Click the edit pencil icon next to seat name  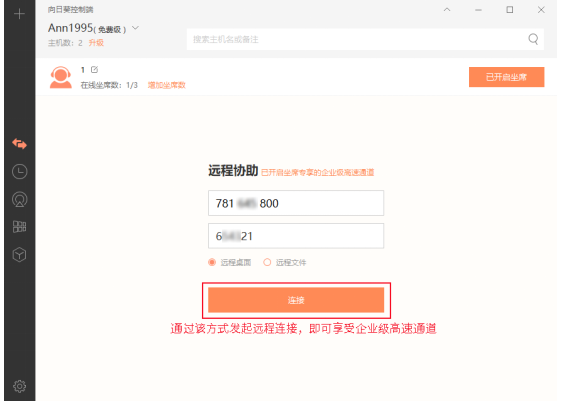point(95,70)
